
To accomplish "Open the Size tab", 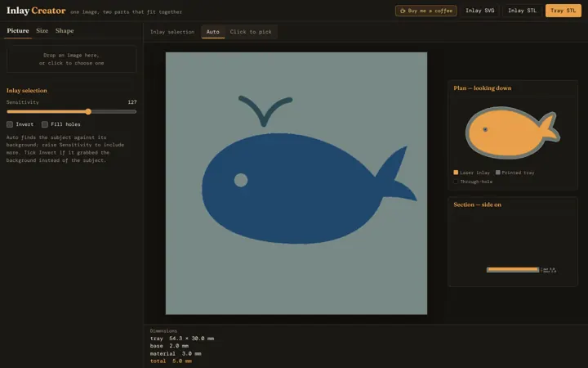I will (42, 31).
